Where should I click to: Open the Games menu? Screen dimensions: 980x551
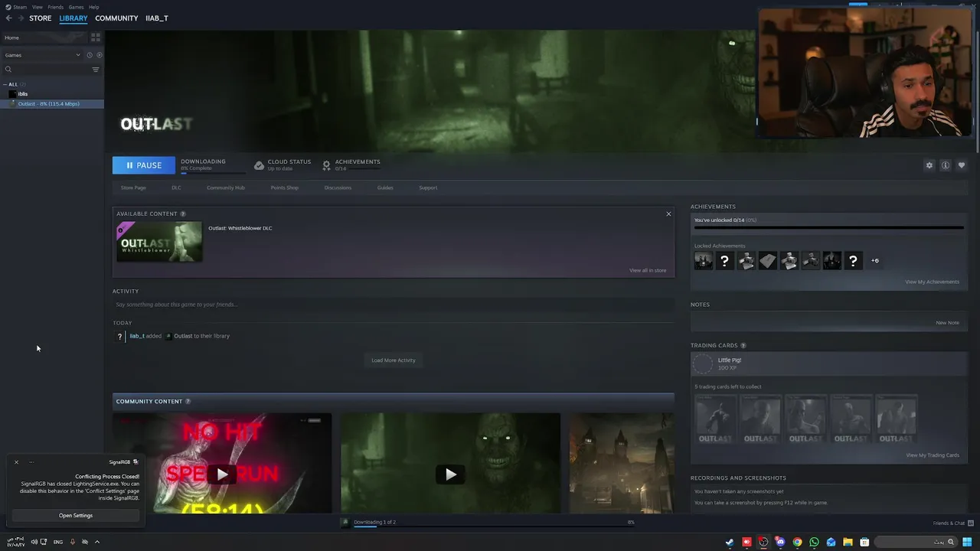pyautogui.click(x=77, y=7)
